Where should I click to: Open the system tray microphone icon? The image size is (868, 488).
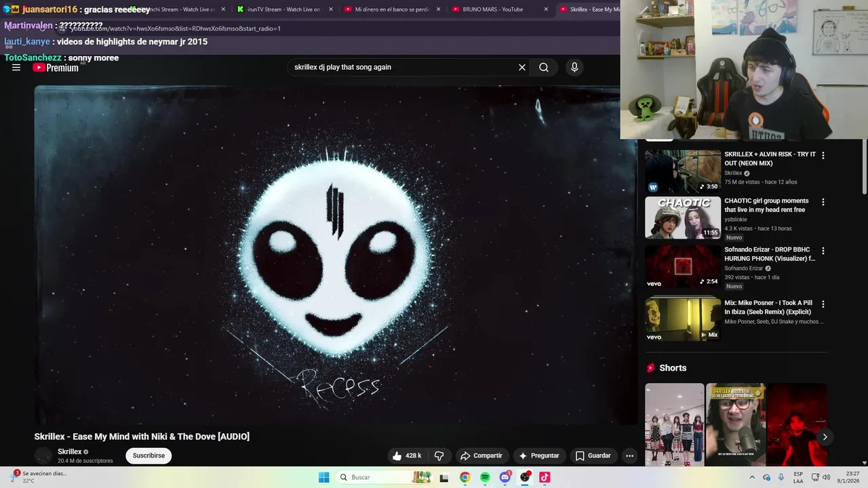[781, 477]
